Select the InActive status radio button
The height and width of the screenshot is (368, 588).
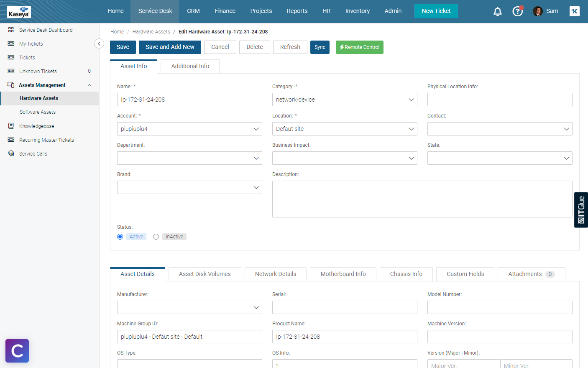pos(156,237)
